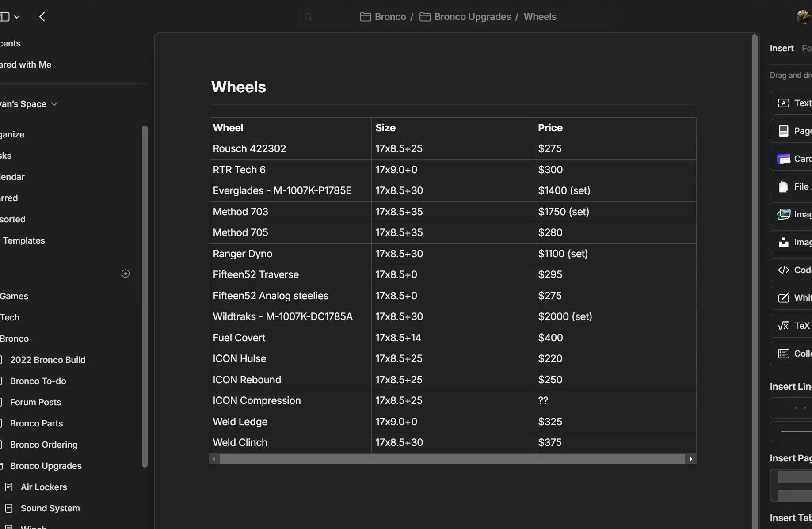Click the search magnifier icon

point(309,17)
